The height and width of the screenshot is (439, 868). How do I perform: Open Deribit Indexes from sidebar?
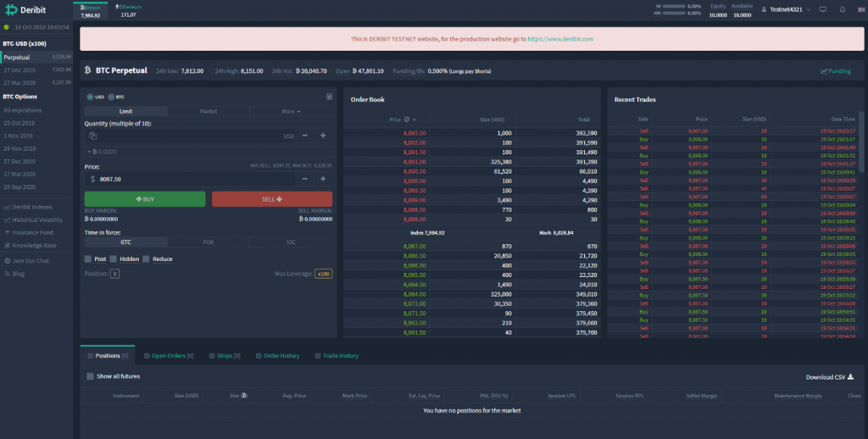[28, 207]
